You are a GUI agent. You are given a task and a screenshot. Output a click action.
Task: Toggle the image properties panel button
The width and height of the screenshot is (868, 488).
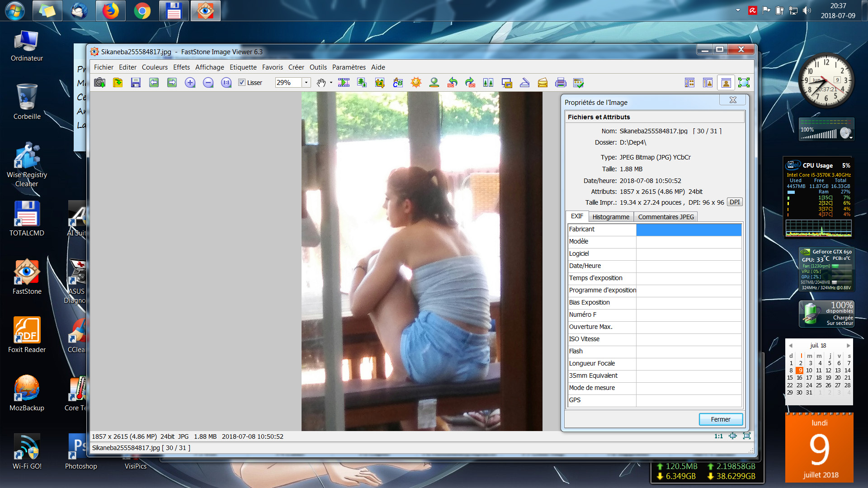(x=726, y=83)
